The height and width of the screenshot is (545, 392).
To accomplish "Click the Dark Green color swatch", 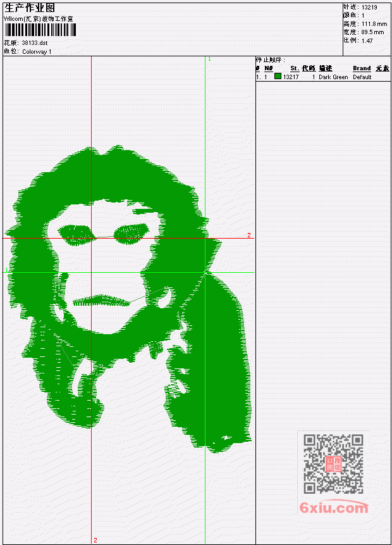I will point(278,76).
